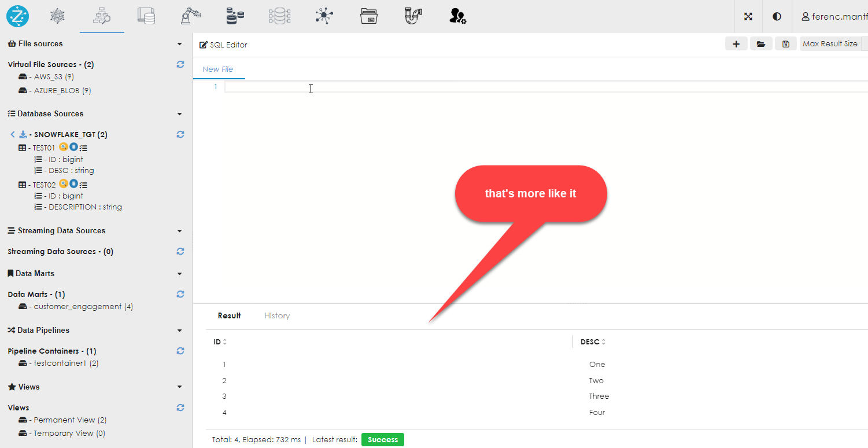
Task: Open the user settings people-gear icon
Action: (x=457, y=16)
